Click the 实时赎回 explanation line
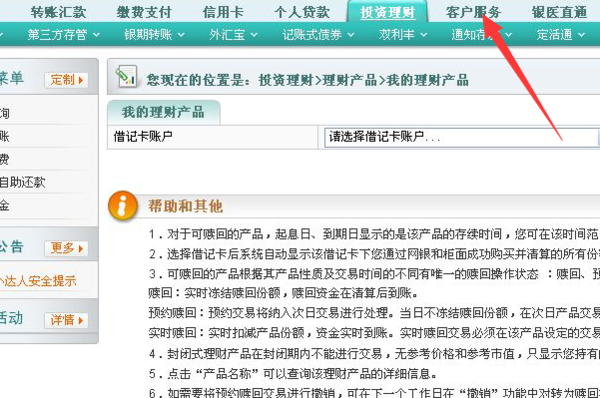The image size is (600, 398). 374,333
